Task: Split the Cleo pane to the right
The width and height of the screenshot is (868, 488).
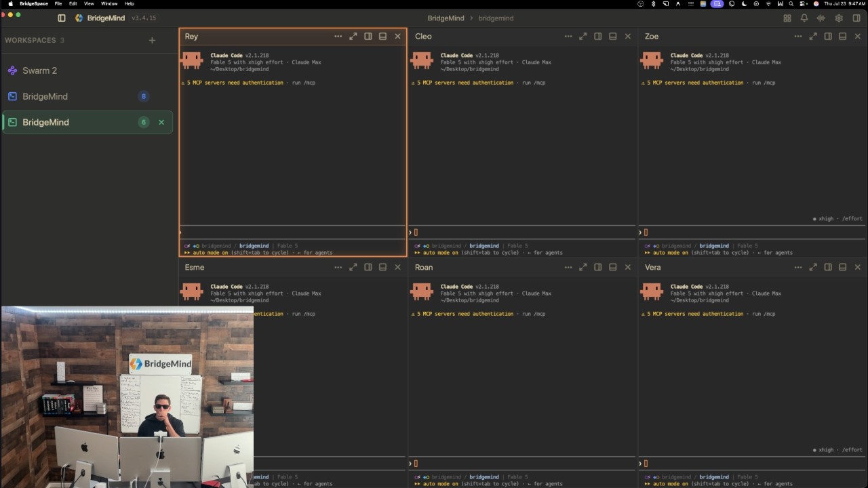Action: coord(598,37)
